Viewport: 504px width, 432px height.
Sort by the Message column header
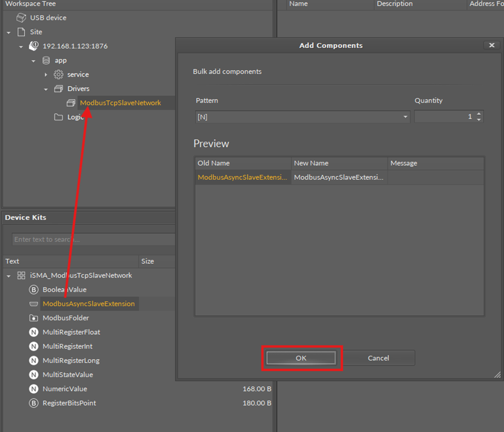click(435, 163)
